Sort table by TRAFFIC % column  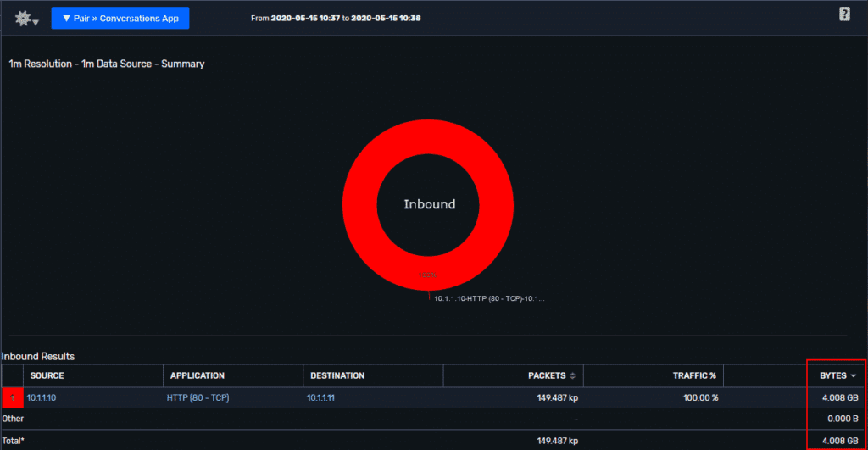[x=694, y=375]
